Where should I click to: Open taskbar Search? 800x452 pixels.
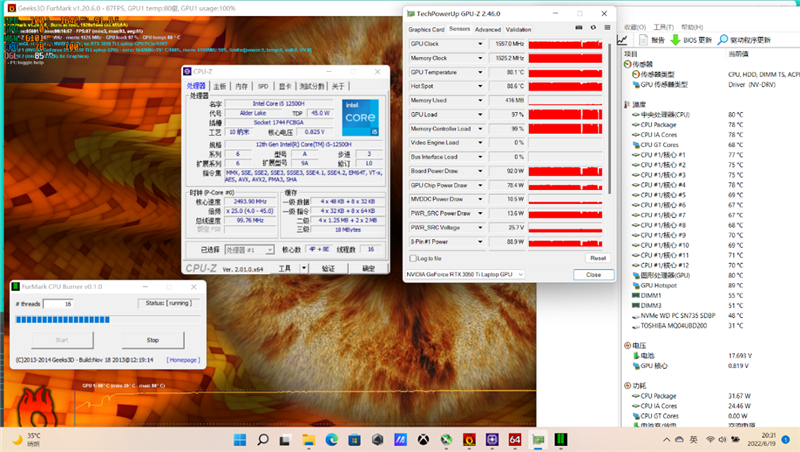coord(263,440)
